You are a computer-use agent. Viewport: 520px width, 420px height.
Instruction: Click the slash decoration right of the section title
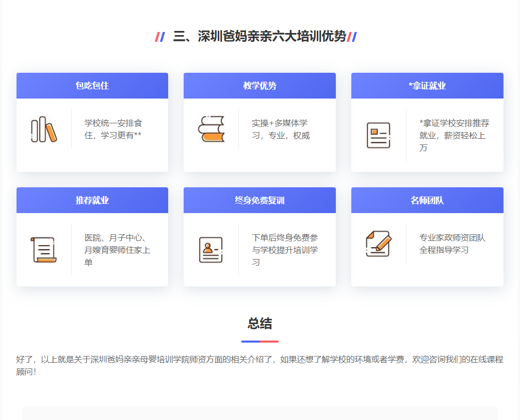[352, 37]
